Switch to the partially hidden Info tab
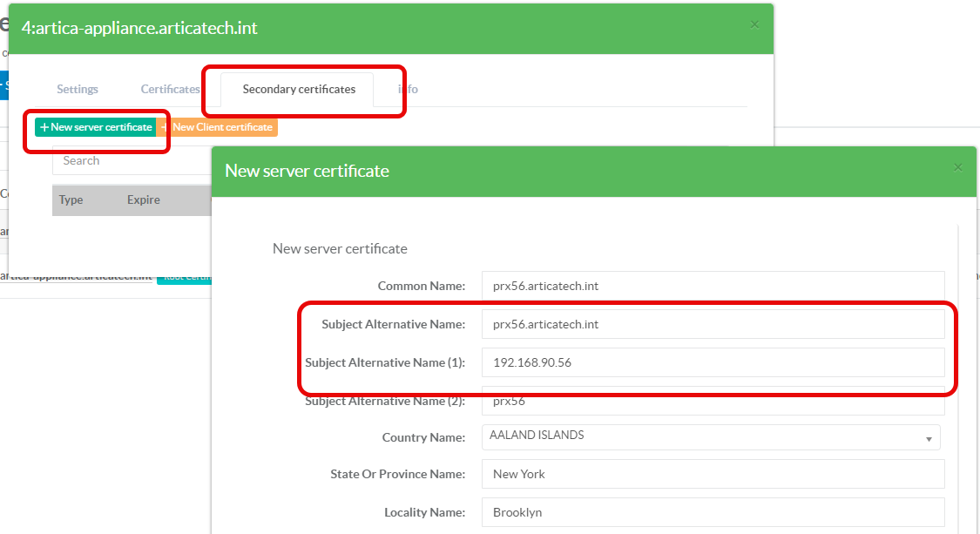The width and height of the screenshot is (980, 534). click(409, 89)
